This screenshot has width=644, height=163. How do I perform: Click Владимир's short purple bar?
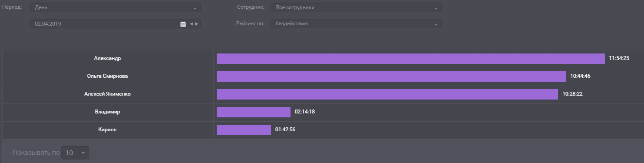[x=254, y=112]
